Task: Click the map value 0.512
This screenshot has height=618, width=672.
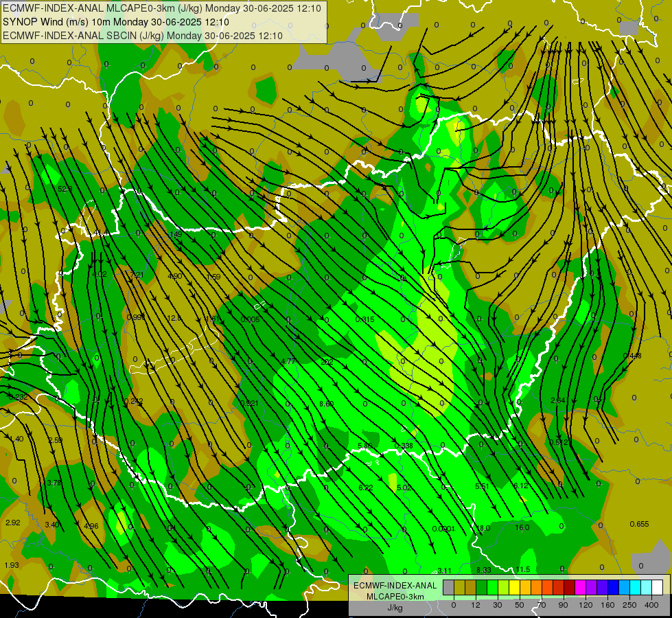Action: 559,442
